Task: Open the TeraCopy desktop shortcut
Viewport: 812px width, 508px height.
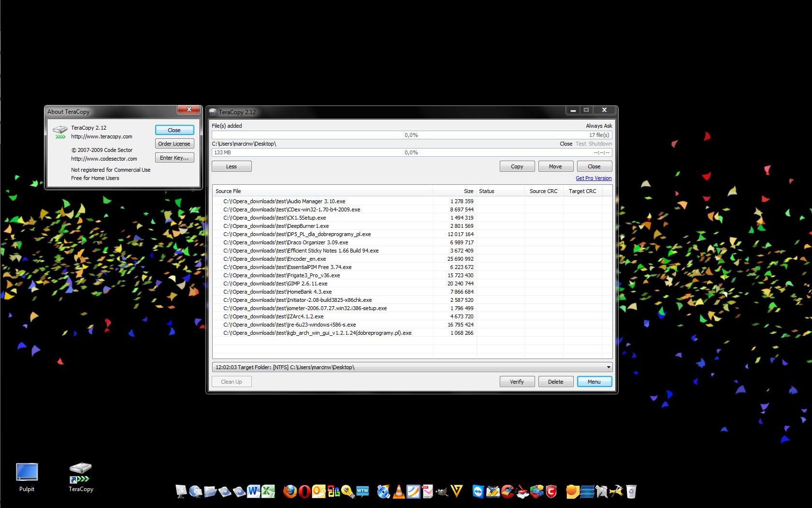Action: point(81,478)
